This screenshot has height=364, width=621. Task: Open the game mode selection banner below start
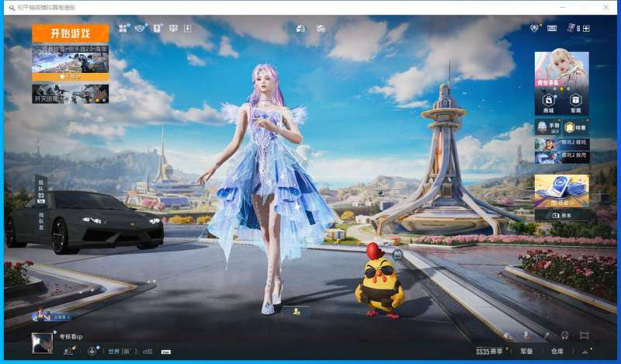[x=70, y=62]
